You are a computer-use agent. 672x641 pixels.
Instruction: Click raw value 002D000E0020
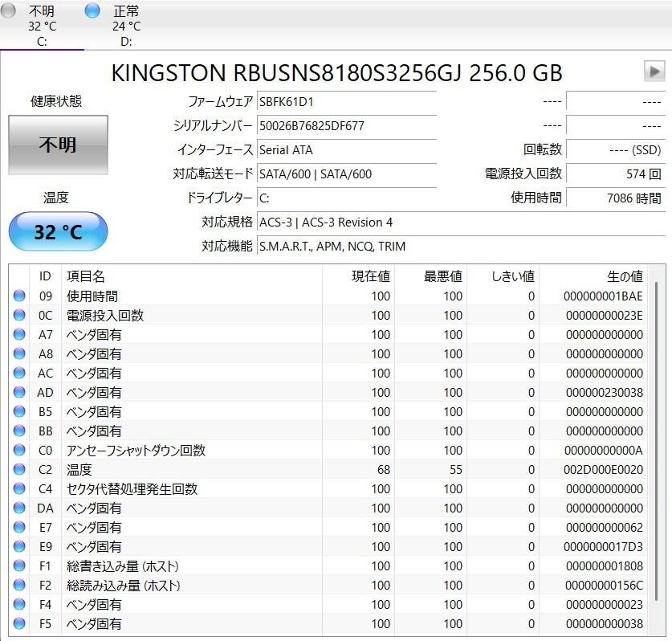point(604,470)
